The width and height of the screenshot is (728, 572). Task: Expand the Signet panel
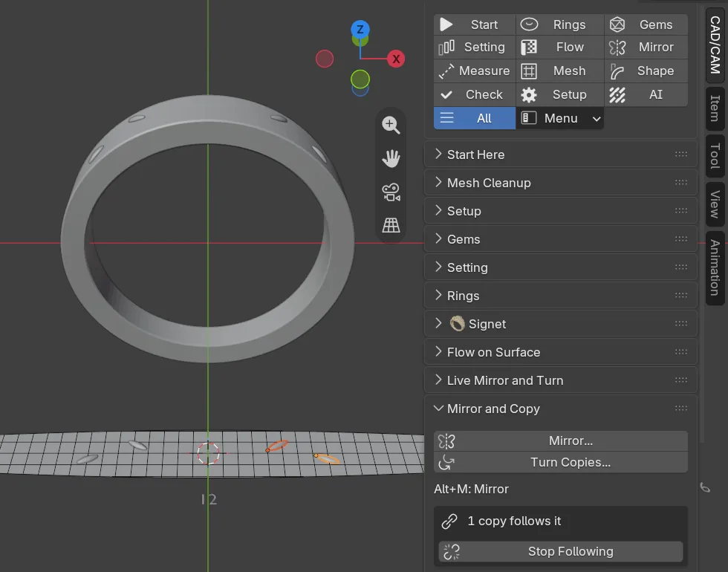pos(560,324)
